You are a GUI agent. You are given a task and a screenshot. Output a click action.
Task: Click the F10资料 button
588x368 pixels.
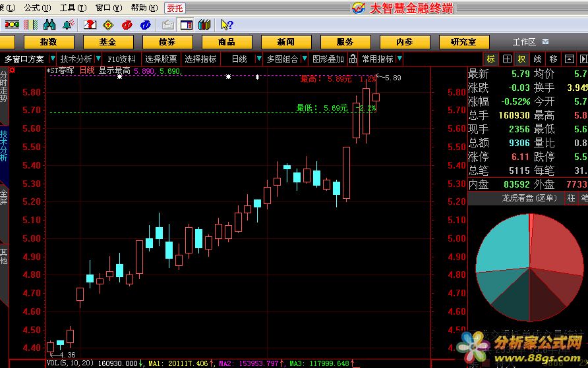tap(121, 59)
